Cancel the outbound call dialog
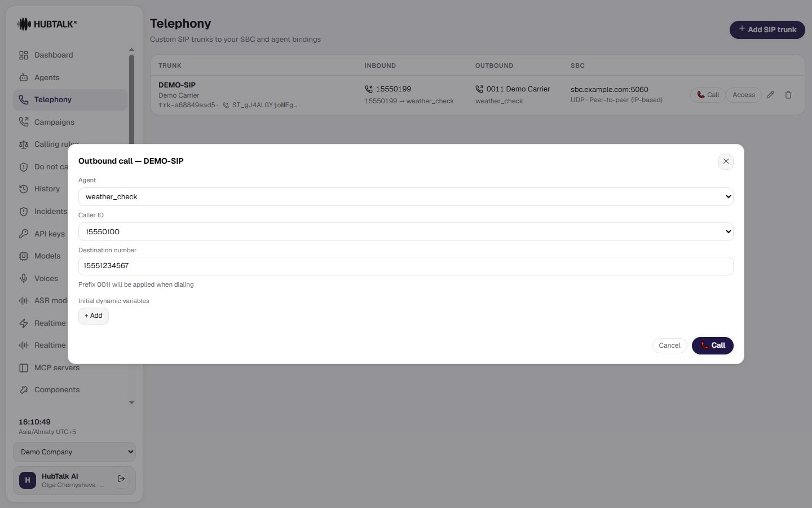Image resolution: width=812 pixels, height=508 pixels. 669,345
